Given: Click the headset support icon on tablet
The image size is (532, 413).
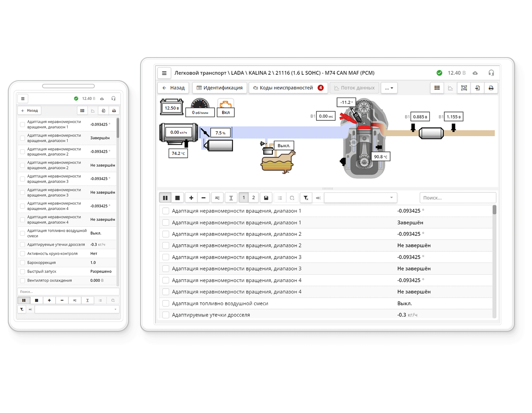Looking at the screenshot, I should point(491,73).
